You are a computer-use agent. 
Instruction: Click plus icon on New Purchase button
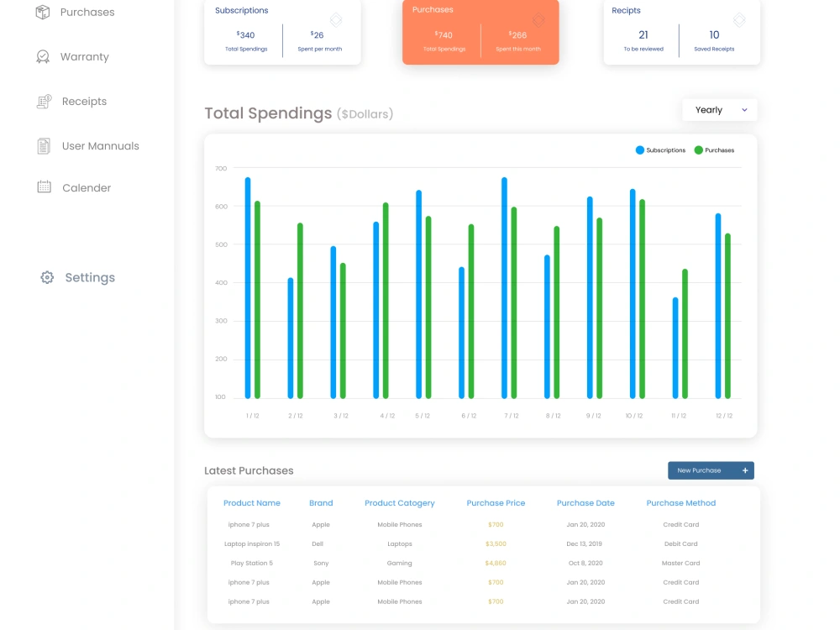744,470
